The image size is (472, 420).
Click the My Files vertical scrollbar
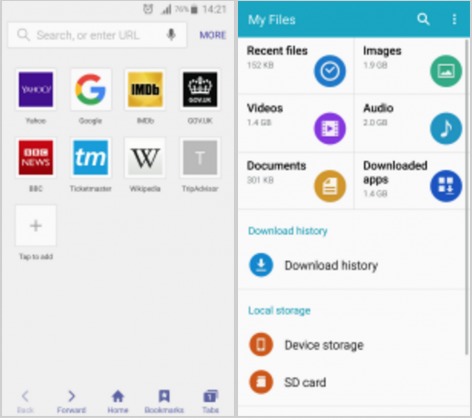coord(467,197)
